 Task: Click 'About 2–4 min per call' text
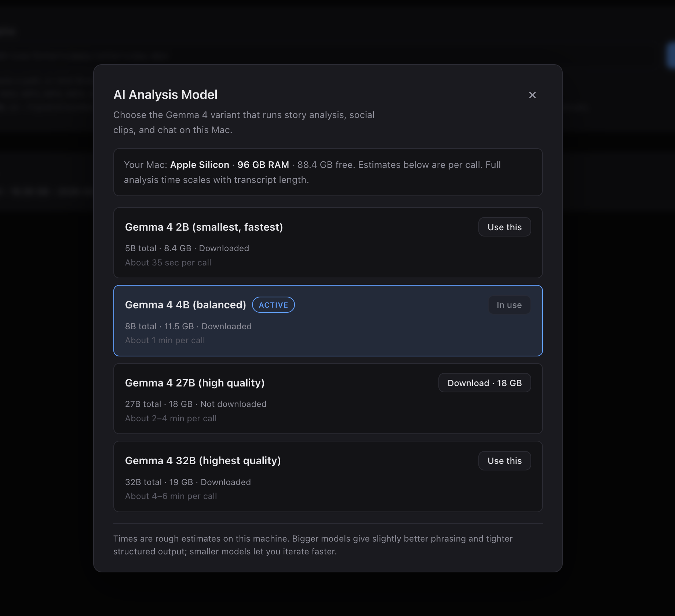pos(171,418)
